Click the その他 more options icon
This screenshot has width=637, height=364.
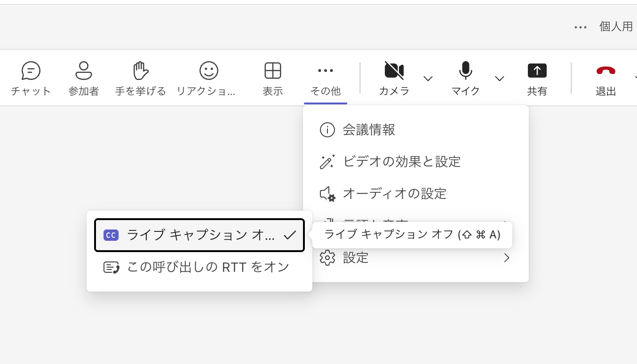pyautogui.click(x=326, y=71)
